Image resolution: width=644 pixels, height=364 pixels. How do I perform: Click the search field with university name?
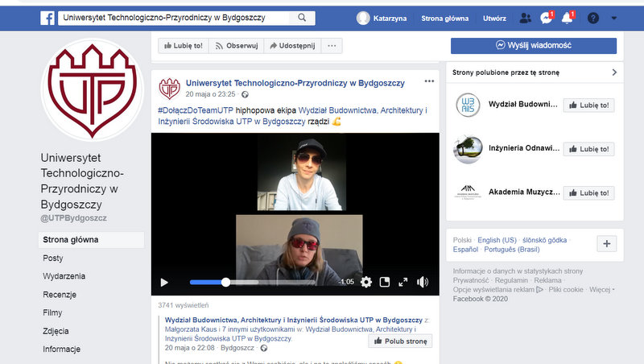pyautogui.click(x=174, y=18)
